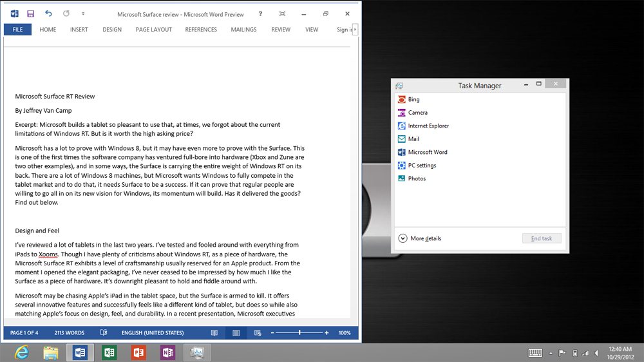
Task: Click the network signal icon in tray
Action: (x=585, y=353)
